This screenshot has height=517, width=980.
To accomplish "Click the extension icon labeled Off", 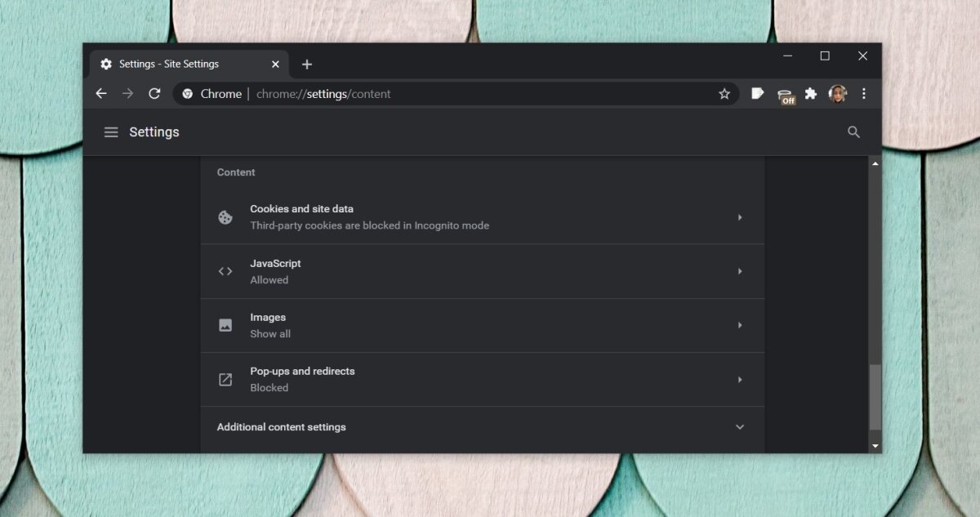I will pos(786,96).
